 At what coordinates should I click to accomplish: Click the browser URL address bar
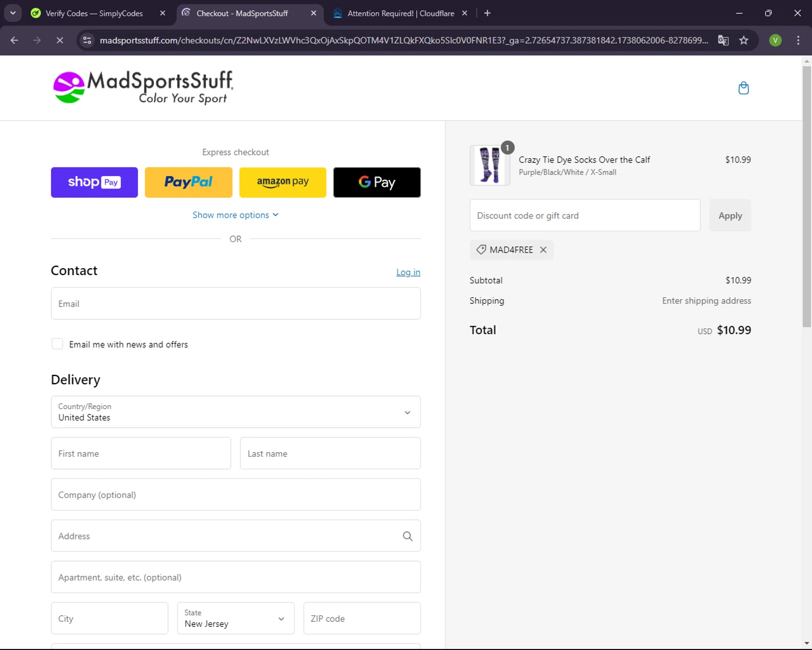403,40
